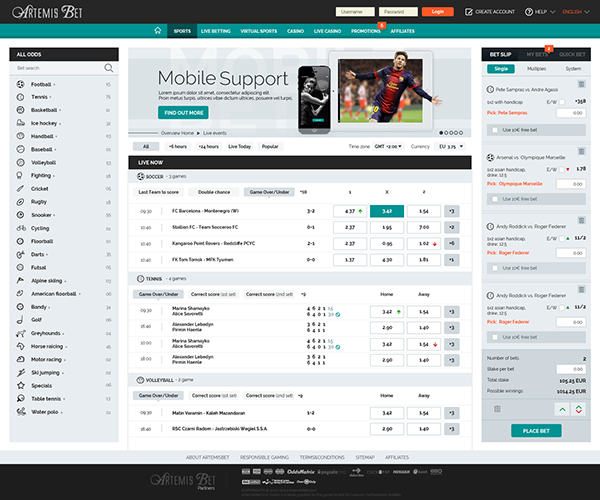600x500 pixels.
Task: Collapse bet slip with green up arrow
Action: click(x=562, y=409)
